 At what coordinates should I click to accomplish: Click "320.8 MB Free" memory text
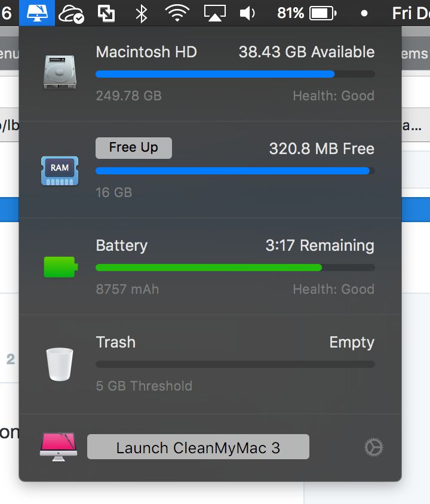(x=322, y=149)
